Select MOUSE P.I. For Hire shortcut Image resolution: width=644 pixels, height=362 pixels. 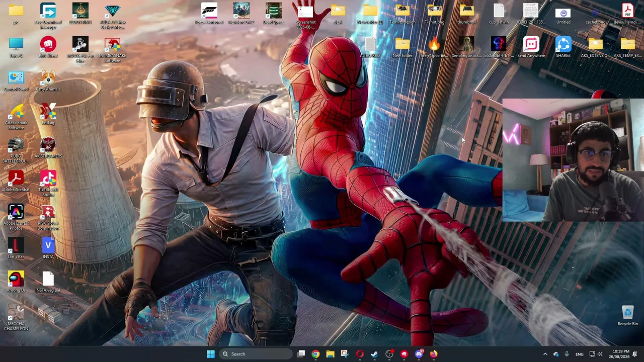click(x=80, y=49)
